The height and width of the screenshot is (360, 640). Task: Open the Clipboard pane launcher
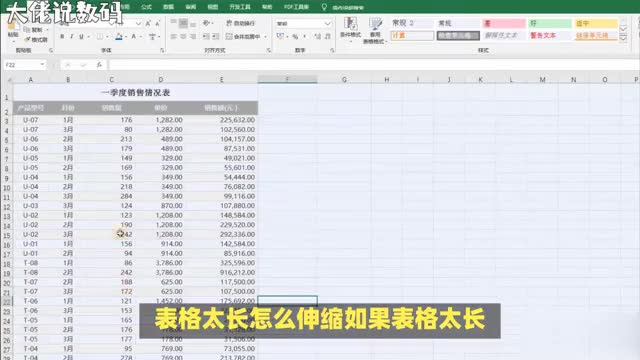click(51, 50)
